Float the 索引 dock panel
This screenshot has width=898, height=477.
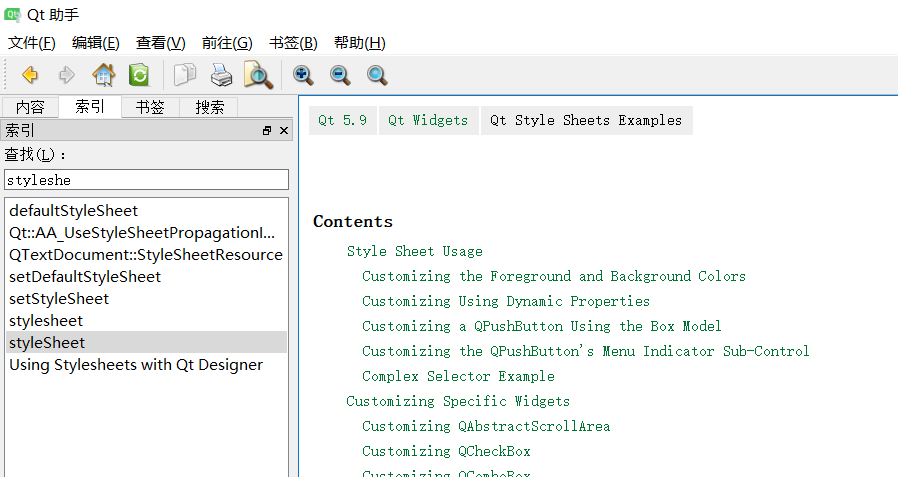pyautogui.click(x=267, y=131)
